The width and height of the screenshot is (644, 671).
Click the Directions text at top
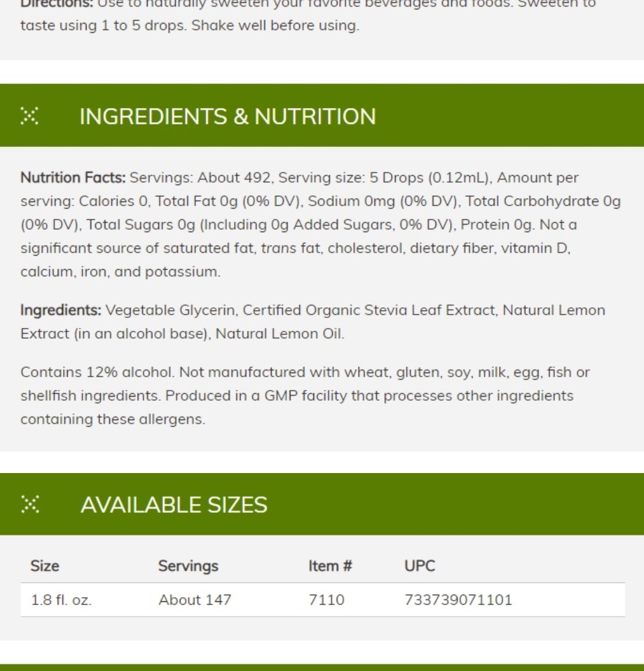point(308,15)
